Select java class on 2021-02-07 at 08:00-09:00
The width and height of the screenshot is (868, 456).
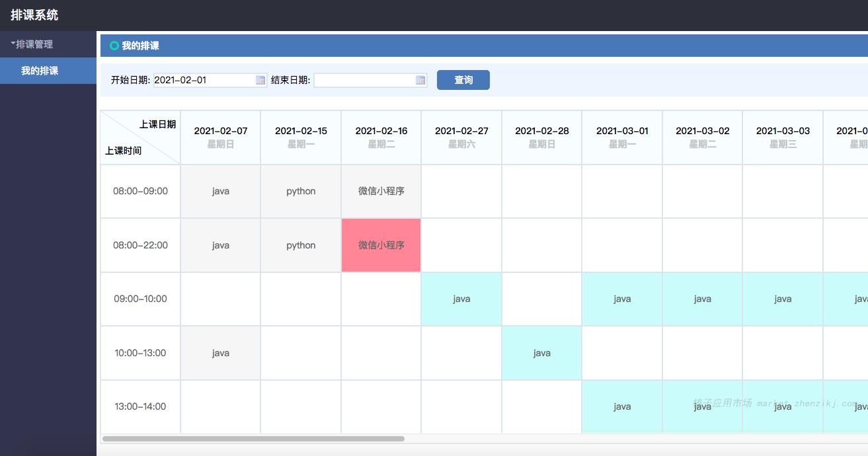(x=221, y=191)
